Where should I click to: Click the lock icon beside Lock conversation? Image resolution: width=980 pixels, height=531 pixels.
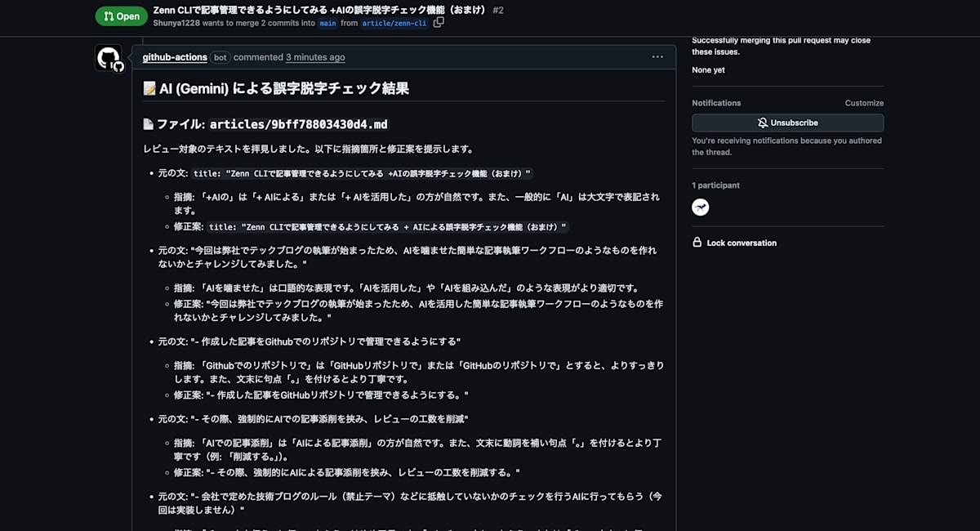(697, 243)
